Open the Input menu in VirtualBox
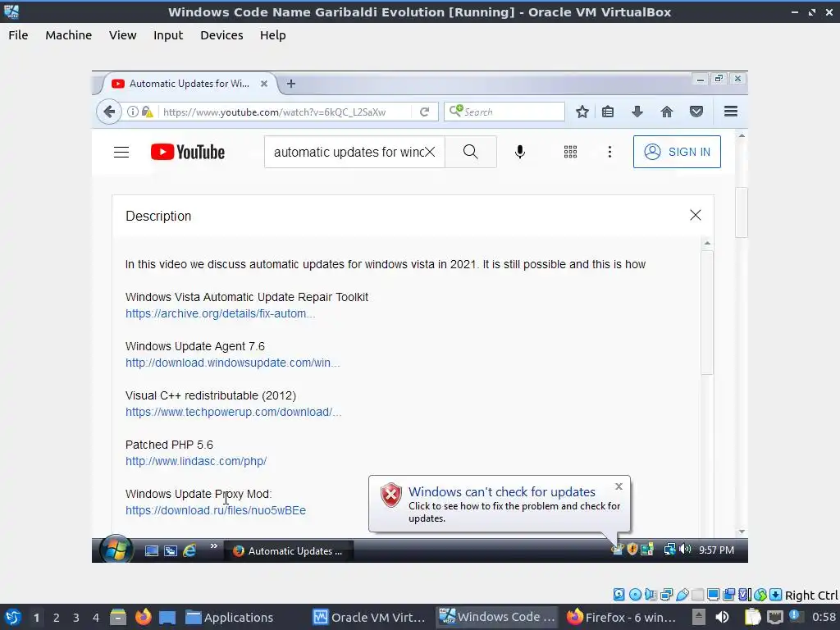This screenshot has width=840, height=630. [168, 35]
